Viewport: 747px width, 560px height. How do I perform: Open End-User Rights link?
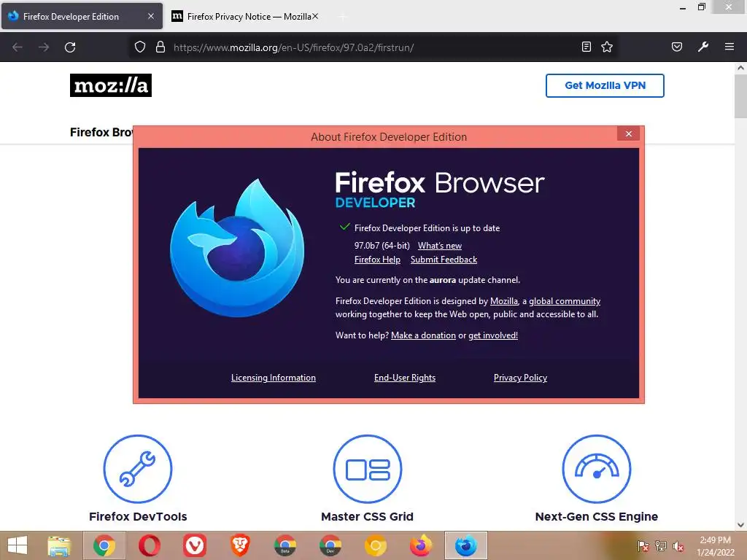click(x=404, y=378)
